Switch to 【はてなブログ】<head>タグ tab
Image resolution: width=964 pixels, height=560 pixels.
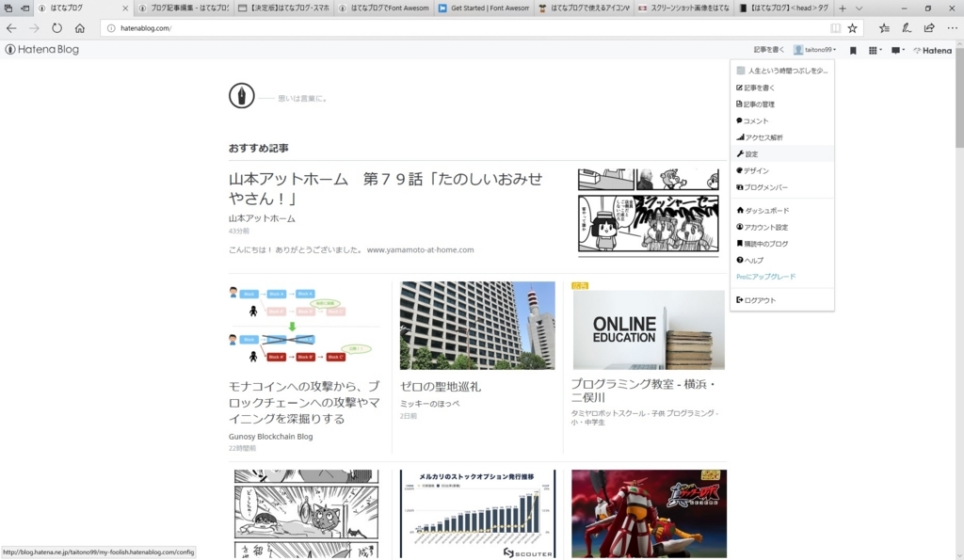784,8
